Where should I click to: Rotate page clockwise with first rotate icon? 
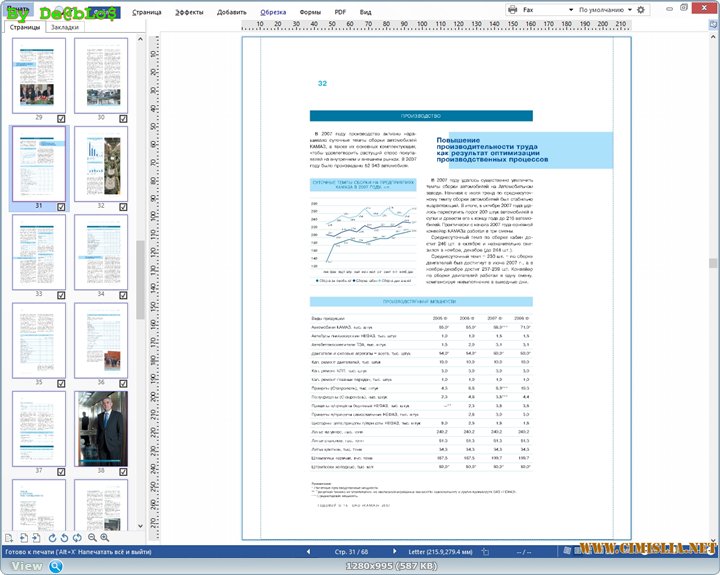tap(53, 538)
